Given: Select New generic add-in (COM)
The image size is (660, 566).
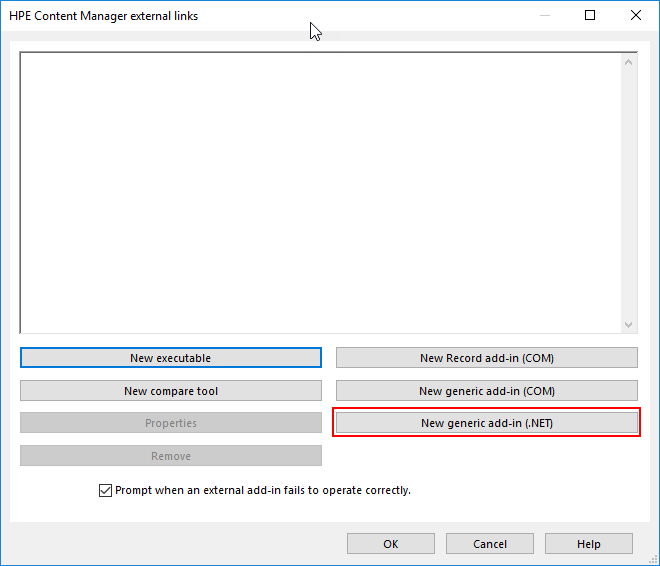Looking at the screenshot, I should (487, 391).
